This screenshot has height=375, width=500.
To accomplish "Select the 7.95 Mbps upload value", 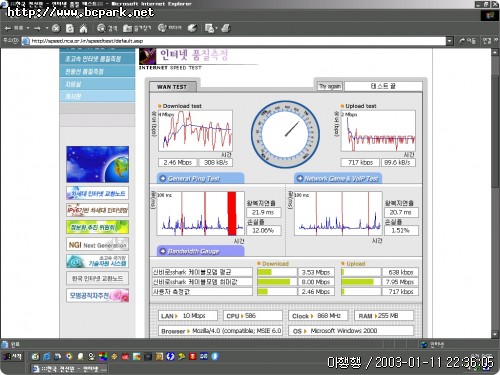I will 400,282.
